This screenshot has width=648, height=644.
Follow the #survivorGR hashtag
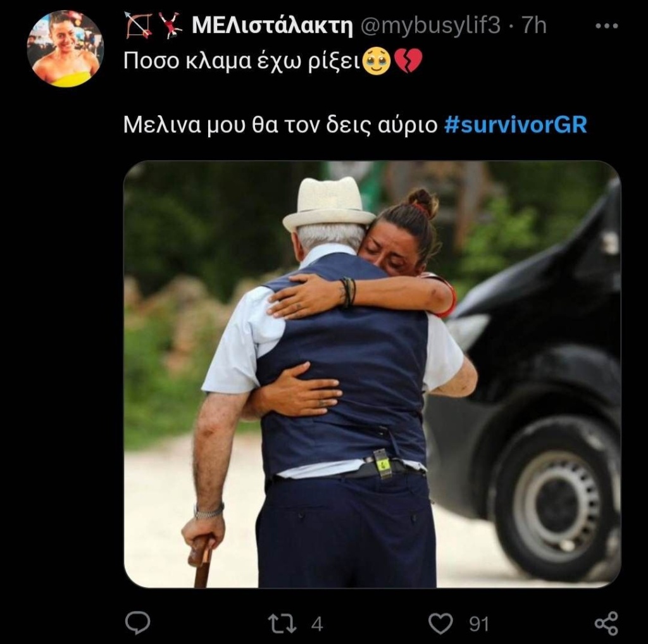tap(515, 125)
